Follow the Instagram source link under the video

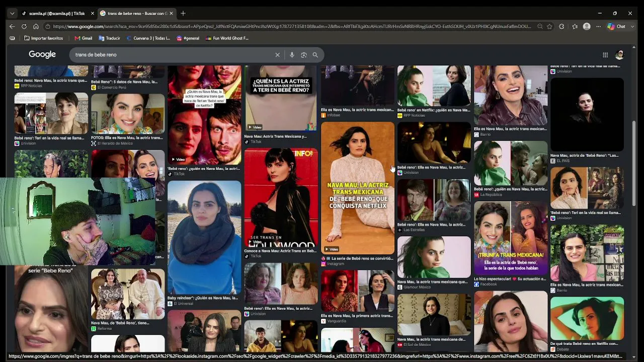coord(335,263)
